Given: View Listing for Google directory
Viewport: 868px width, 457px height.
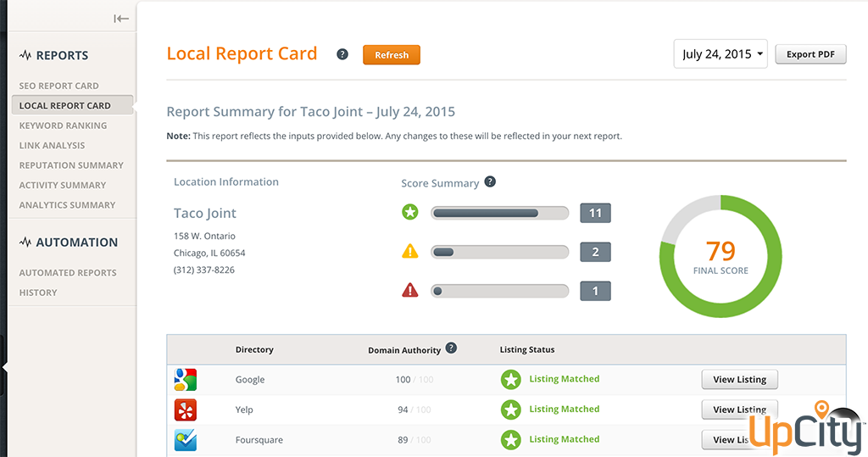Looking at the screenshot, I should point(739,379).
